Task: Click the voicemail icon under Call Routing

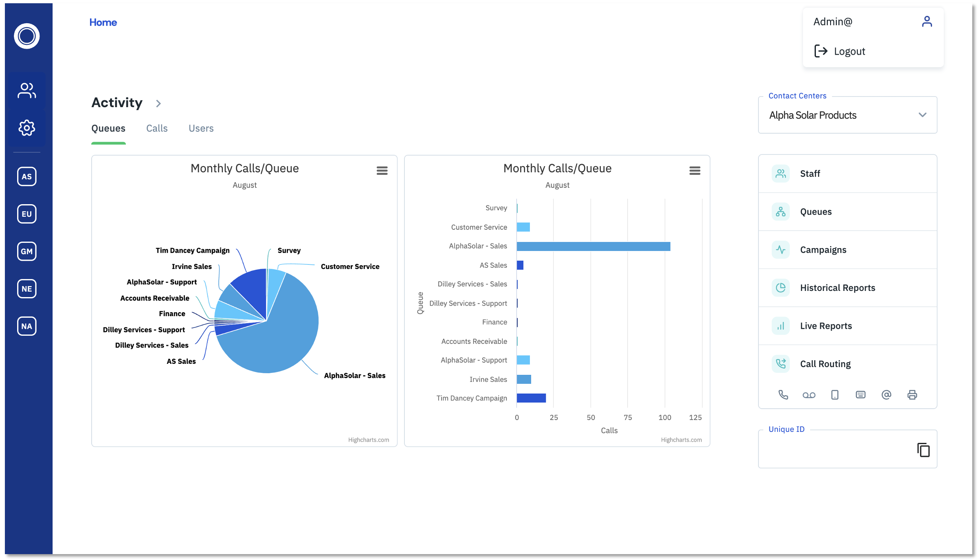Action: tap(809, 395)
